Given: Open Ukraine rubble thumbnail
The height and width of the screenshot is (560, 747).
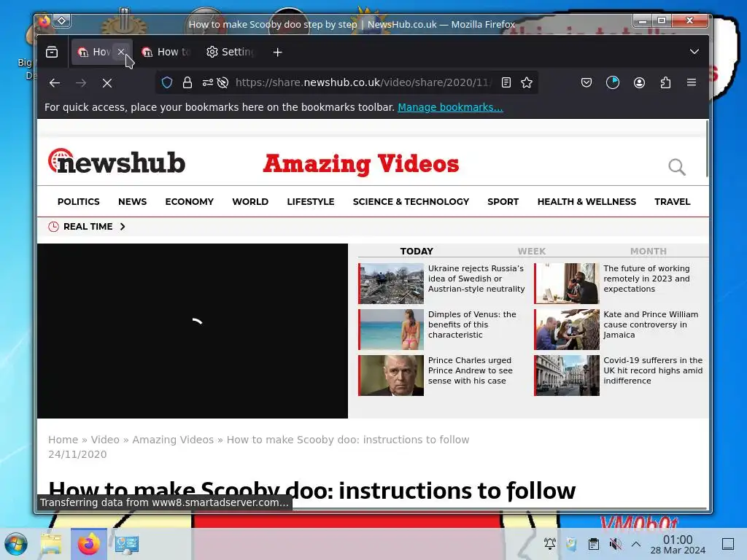Looking at the screenshot, I should pyautogui.click(x=391, y=284).
